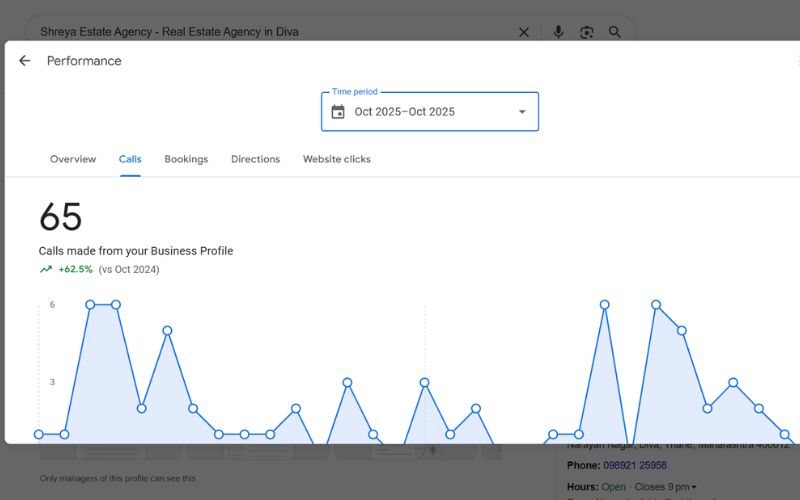This screenshot has width=800, height=500.
Task: Clear the search box with the X icon
Action: pyautogui.click(x=524, y=32)
